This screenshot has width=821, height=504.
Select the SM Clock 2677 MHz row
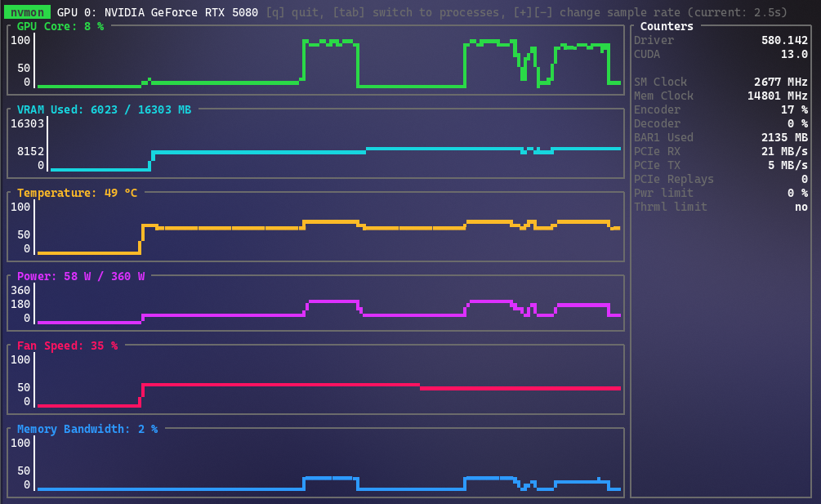[721, 82]
